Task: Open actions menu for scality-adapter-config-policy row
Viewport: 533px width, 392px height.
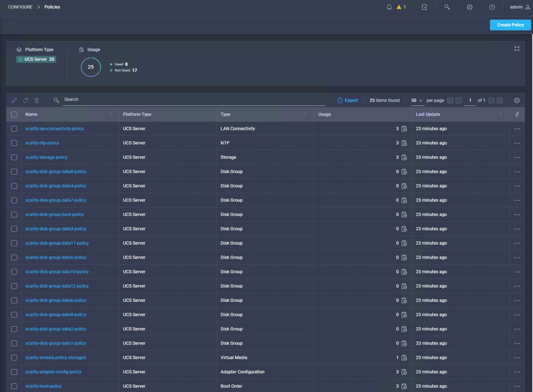Action: click(x=517, y=372)
